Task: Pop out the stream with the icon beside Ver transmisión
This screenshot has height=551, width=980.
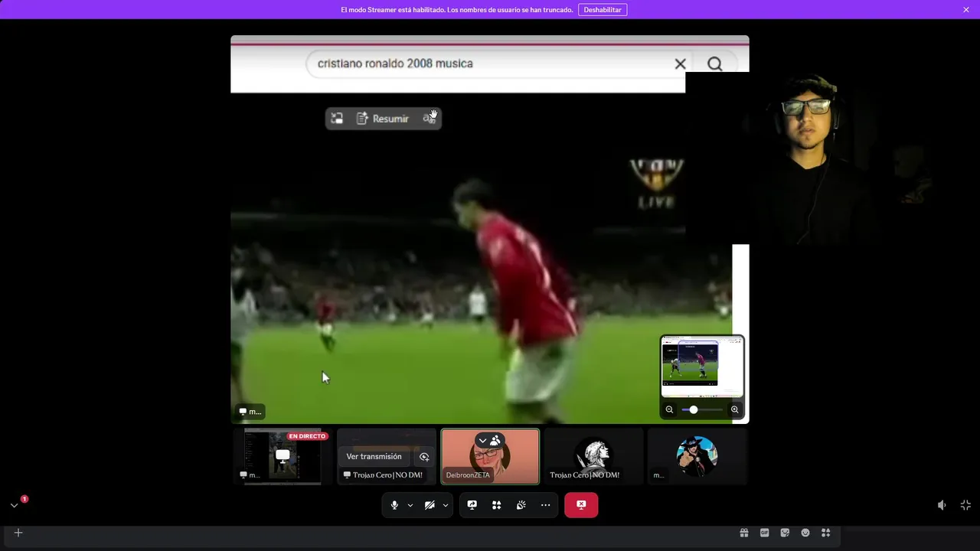Action: pyautogui.click(x=424, y=457)
